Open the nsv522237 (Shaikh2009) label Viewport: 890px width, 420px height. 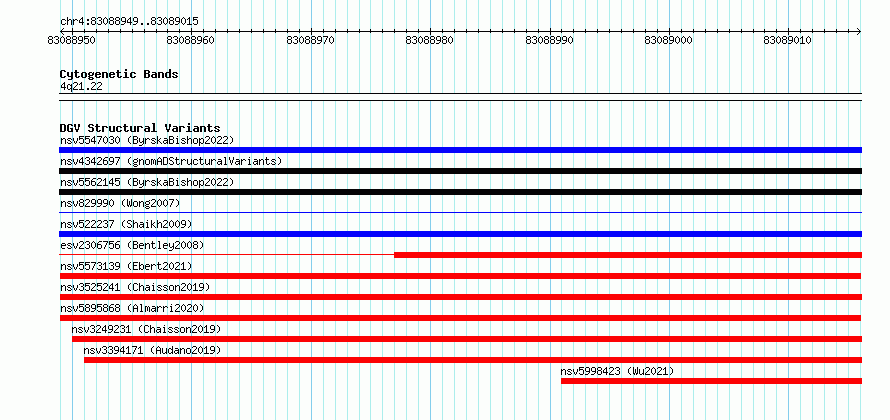pyautogui.click(x=126, y=224)
